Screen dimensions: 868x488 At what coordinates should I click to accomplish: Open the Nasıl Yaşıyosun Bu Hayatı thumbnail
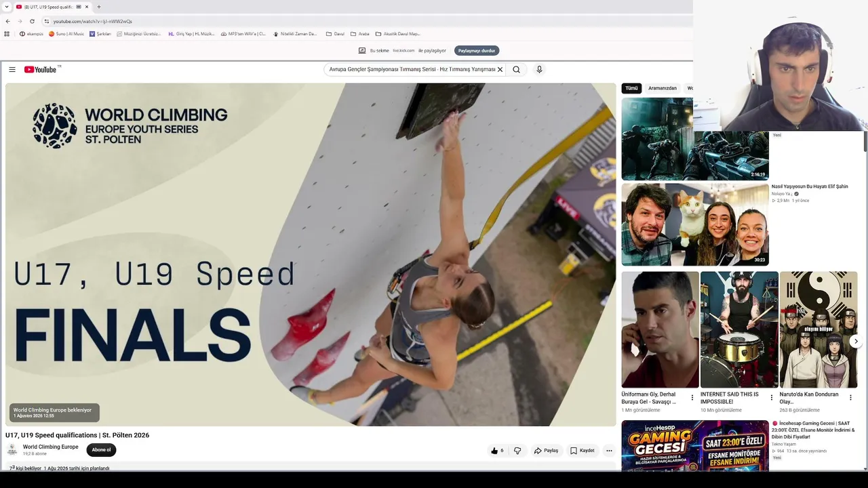pyautogui.click(x=695, y=224)
